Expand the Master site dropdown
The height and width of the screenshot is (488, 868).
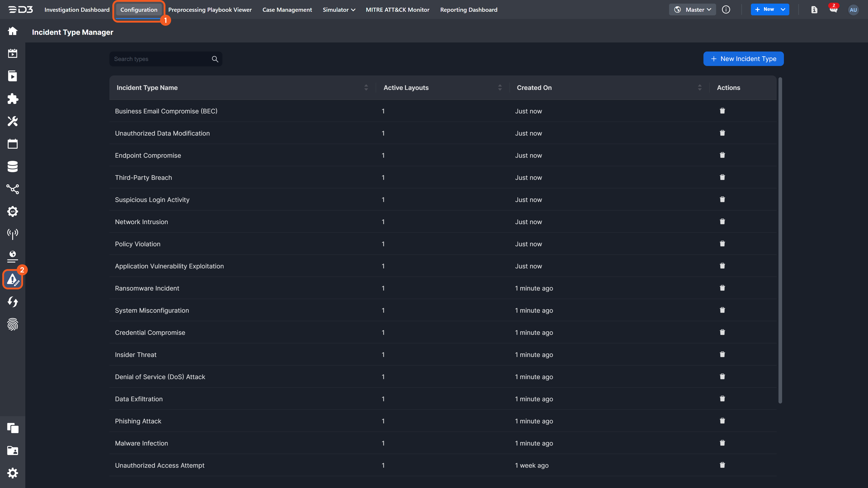tap(692, 10)
